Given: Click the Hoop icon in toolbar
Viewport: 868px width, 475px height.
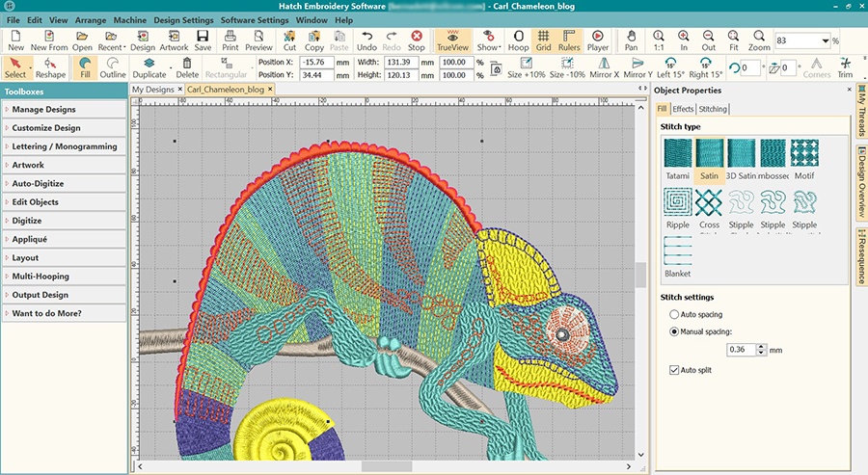Looking at the screenshot, I should pos(518,40).
